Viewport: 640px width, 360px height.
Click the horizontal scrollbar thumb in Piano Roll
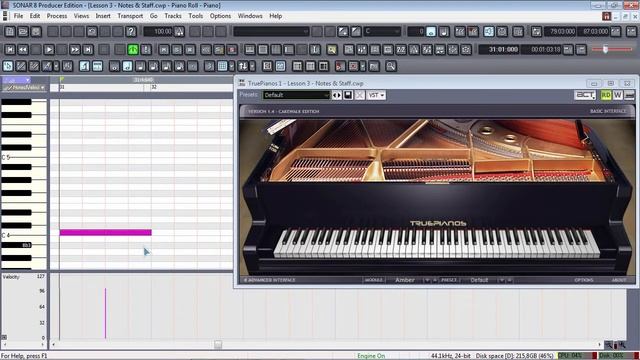pos(218,345)
